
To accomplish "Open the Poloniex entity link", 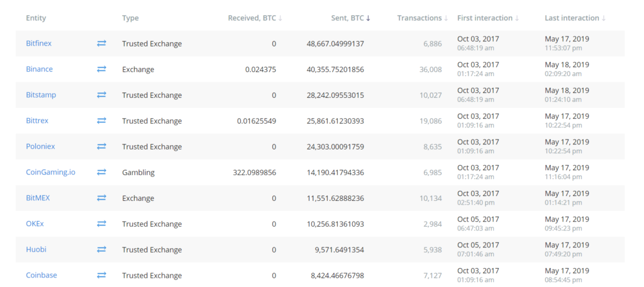I will point(40,146).
